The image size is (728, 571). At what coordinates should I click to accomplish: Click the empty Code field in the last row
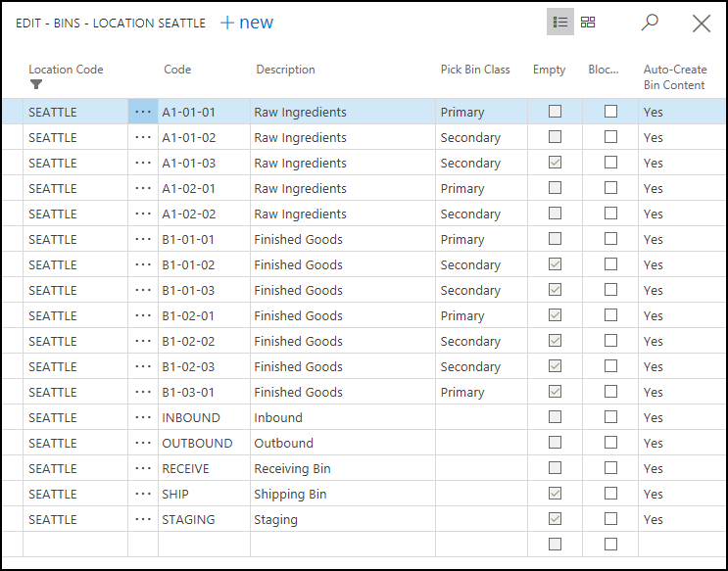coord(203,545)
